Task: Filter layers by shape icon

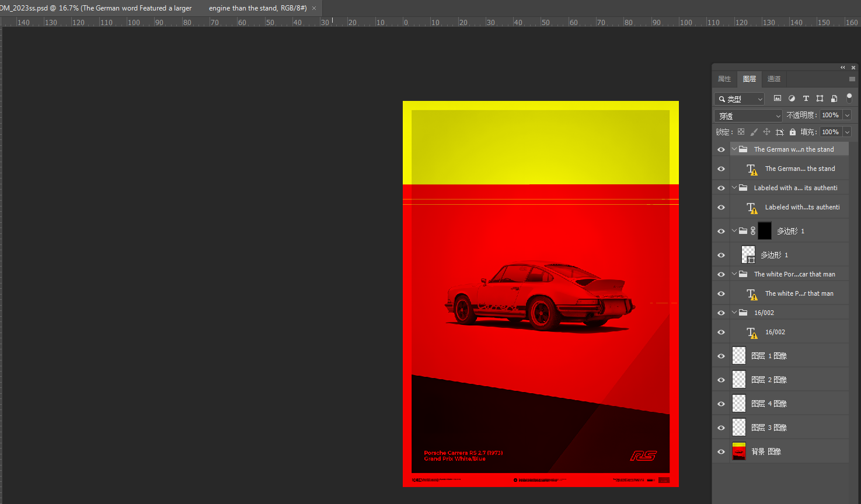Action: 820,99
